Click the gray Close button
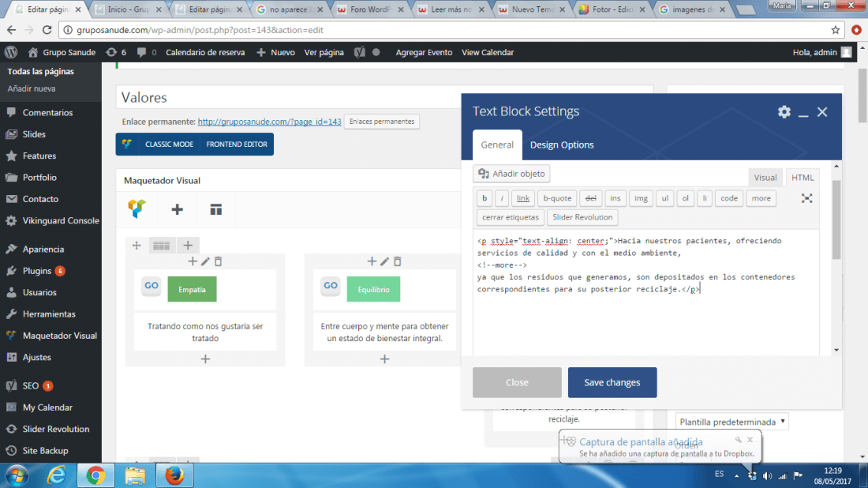This screenshot has width=868, height=488. point(517,382)
